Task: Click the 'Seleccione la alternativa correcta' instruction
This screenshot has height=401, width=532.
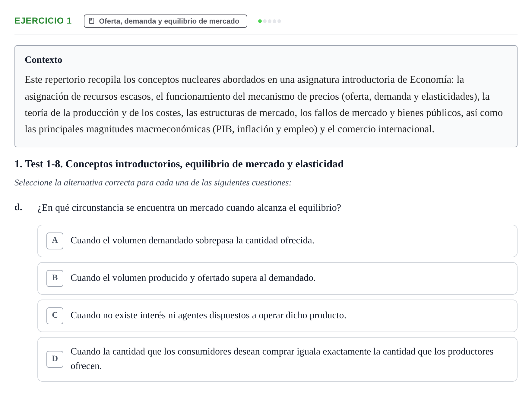Action: pos(153,183)
